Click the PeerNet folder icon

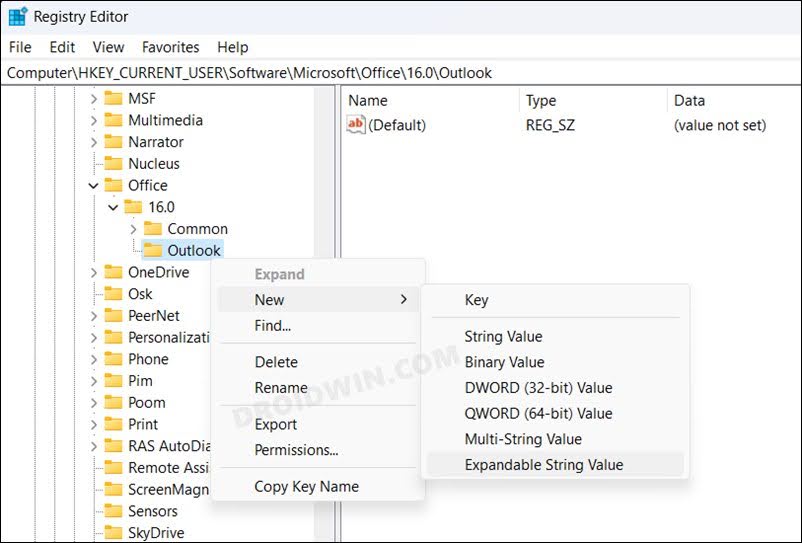pos(114,315)
